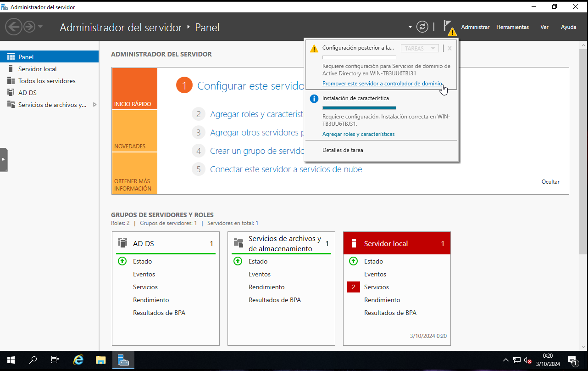Click the Servidor local icon in sidebar
This screenshot has width=588, height=371.
click(x=11, y=69)
